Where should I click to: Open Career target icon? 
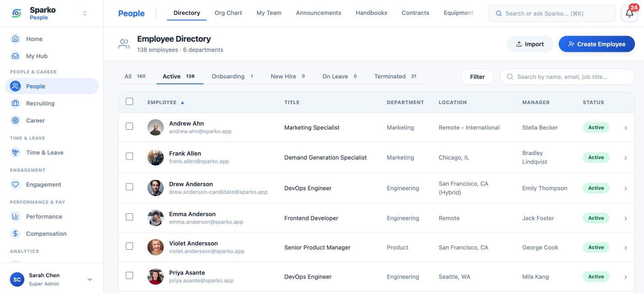pos(15,120)
